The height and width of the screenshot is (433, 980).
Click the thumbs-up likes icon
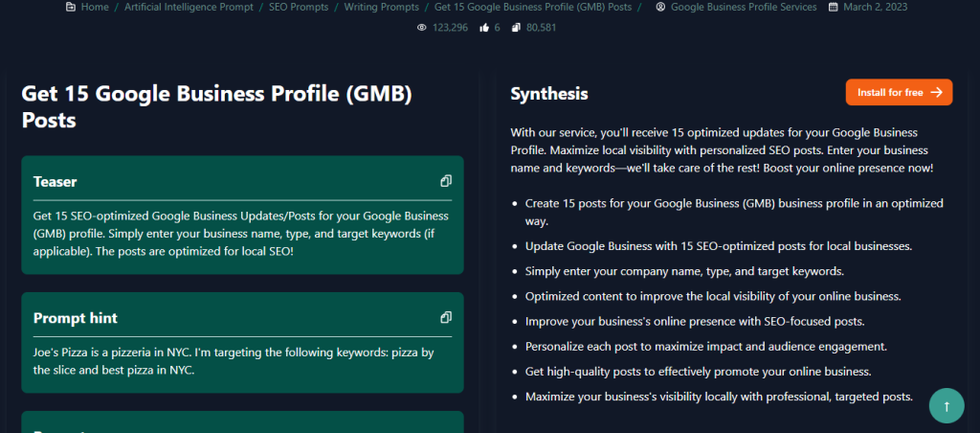point(483,28)
